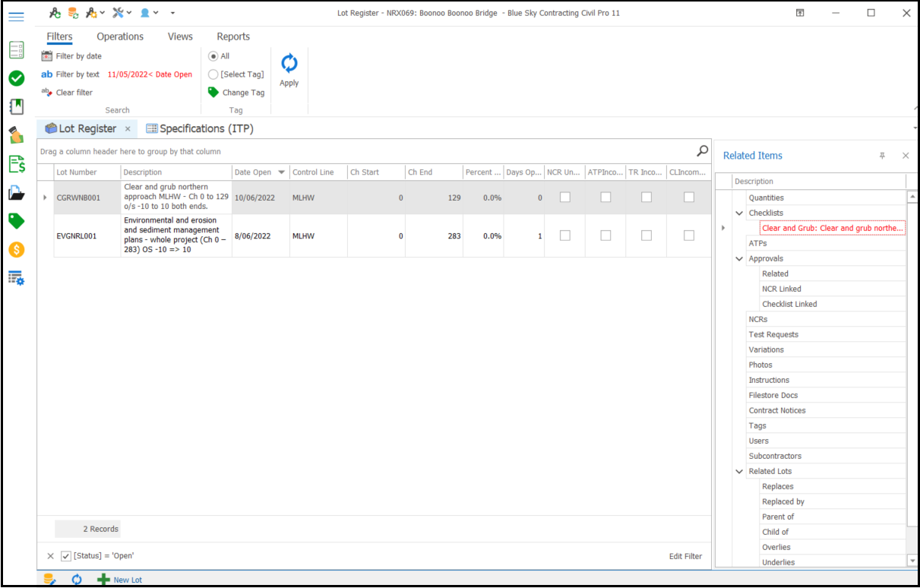The width and height of the screenshot is (920, 588).
Task: Open the compass gear dropdown arrow
Action: point(103,13)
